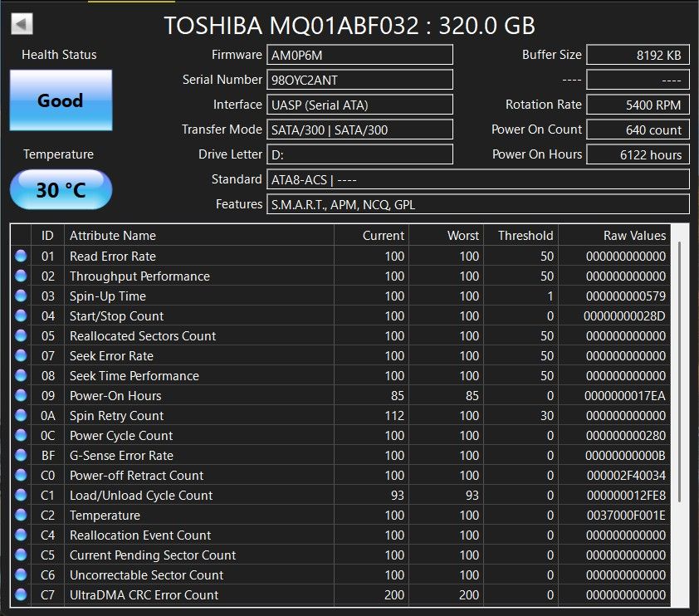Click the Attribute Name column header
The image size is (699, 616).
(199, 235)
